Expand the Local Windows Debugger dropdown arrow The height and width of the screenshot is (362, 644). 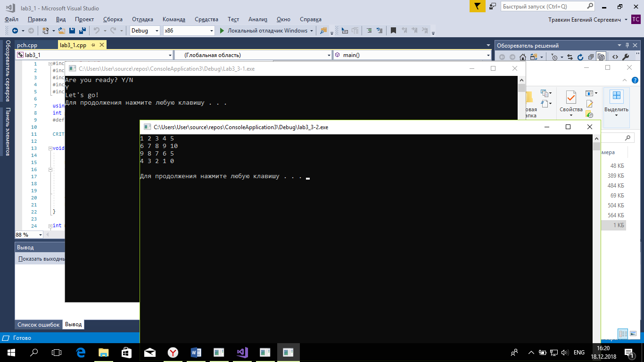[312, 31]
